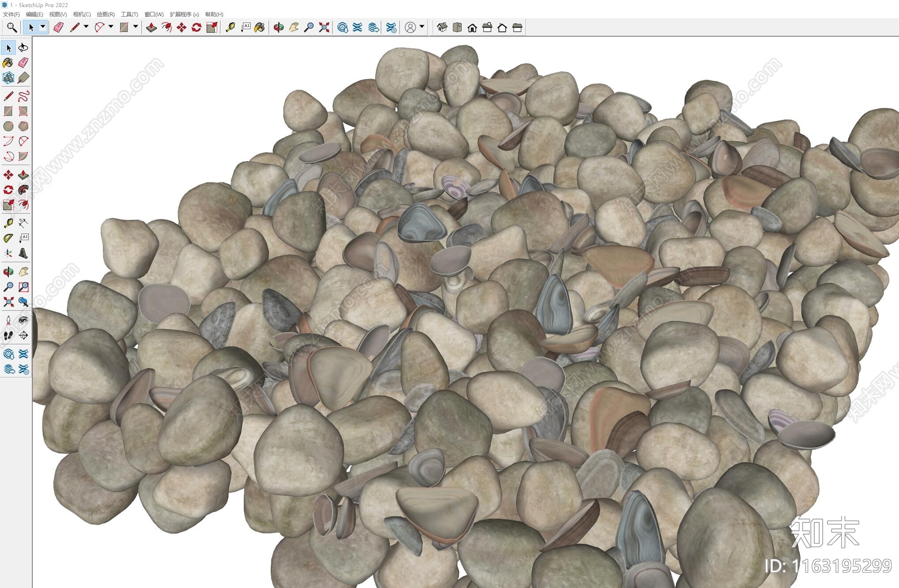Pick the Circle drawing tool
The width and height of the screenshot is (899, 588).
(x=8, y=126)
